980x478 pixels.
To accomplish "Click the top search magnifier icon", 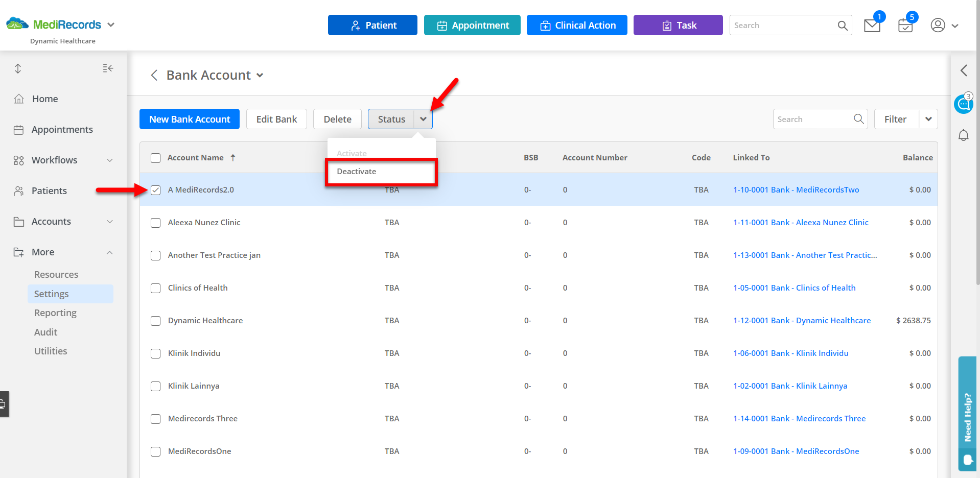I will (x=843, y=26).
